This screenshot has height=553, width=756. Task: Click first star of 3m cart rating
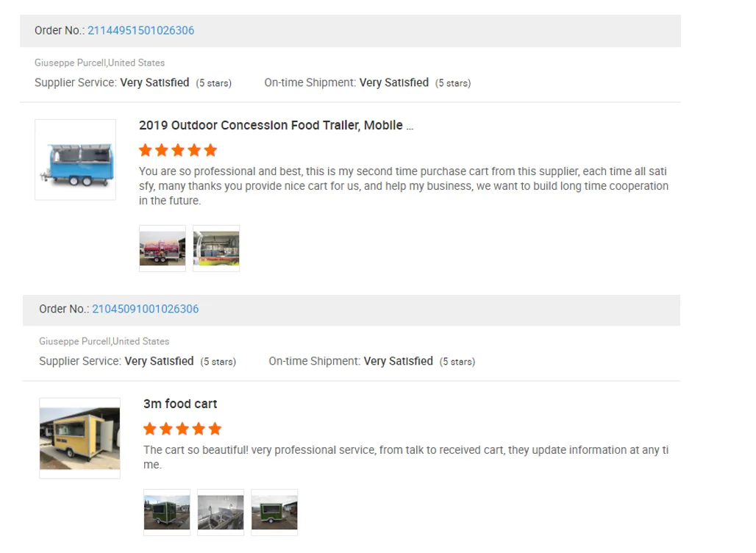point(150,429)
